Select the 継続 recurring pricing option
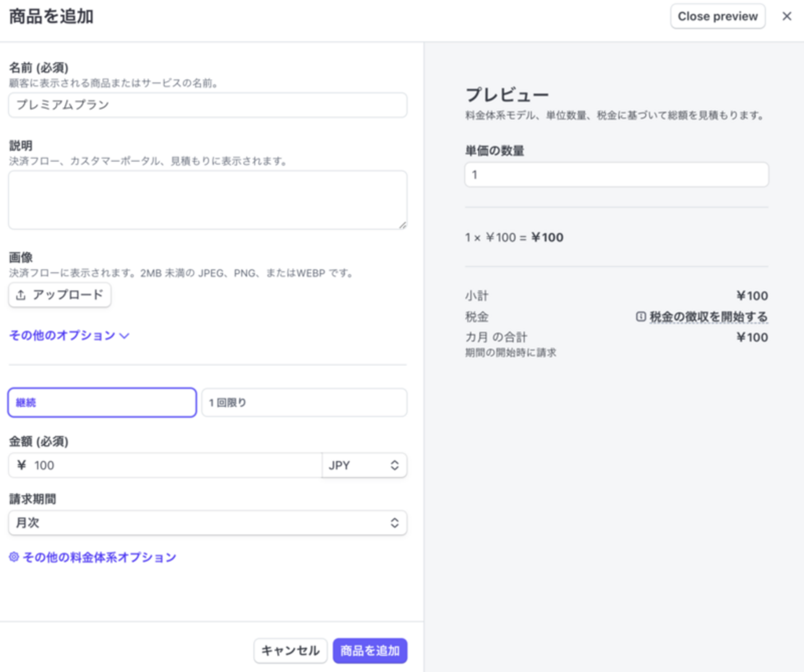This screenshot has width=804, height=672. 102,402
